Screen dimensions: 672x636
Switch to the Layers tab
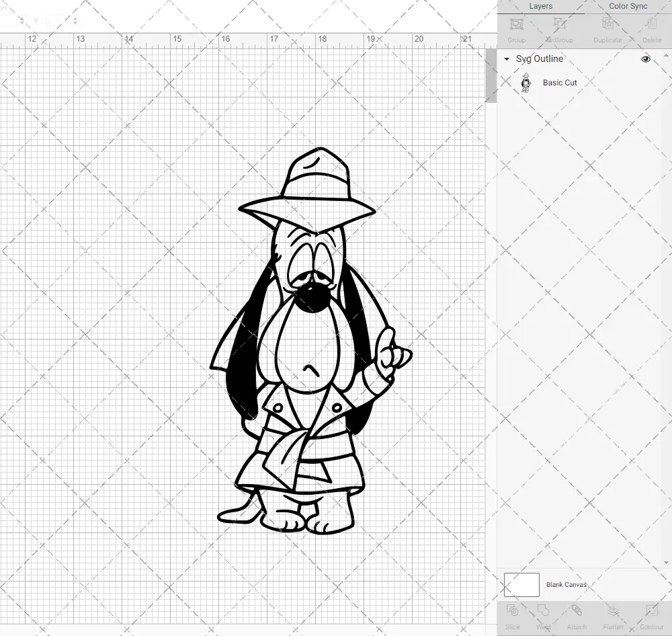pos(540,6)
